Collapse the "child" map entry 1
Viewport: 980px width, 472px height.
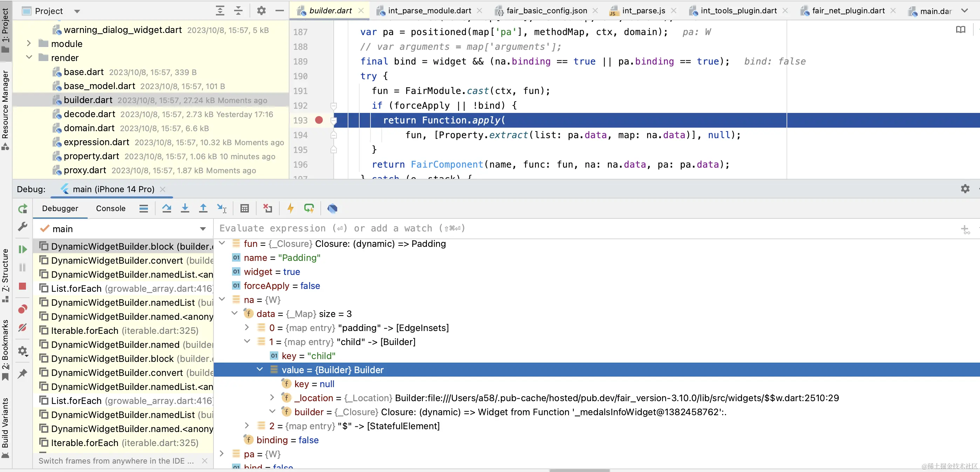pos(247,342)
